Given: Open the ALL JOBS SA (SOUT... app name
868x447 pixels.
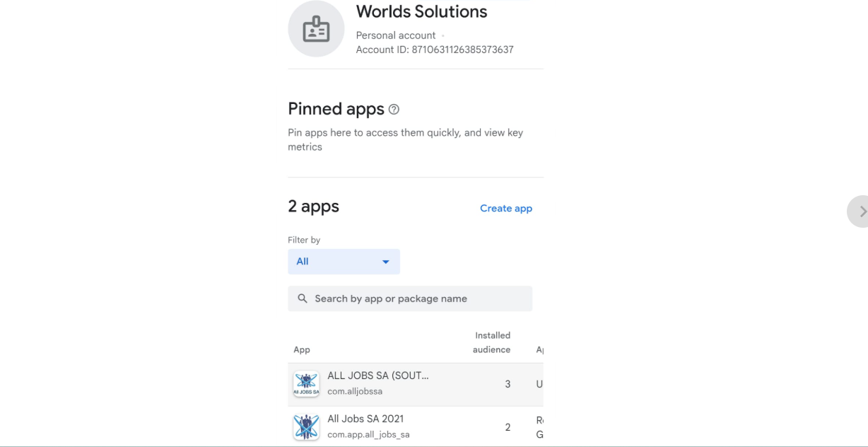Looking at the screenshot, I should (x=377, y=376).
